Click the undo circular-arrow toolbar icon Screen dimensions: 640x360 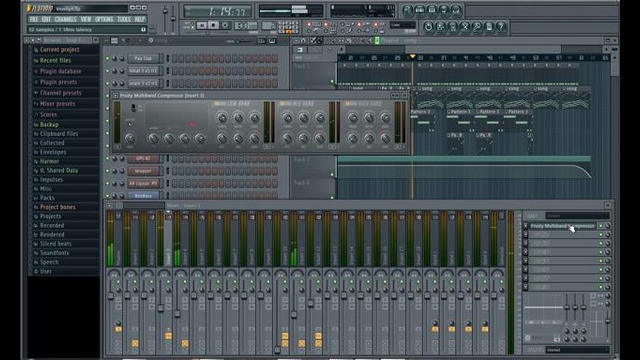pos(428,27)
